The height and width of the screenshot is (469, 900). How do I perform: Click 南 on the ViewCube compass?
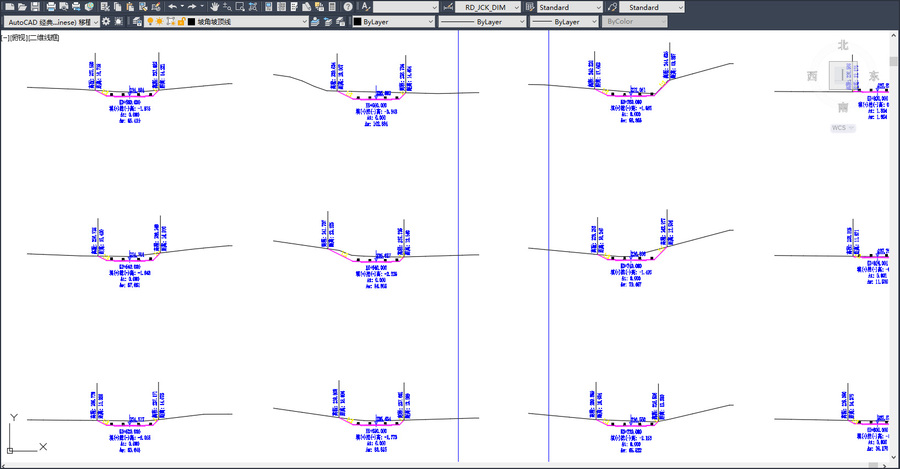pos(843,107)
